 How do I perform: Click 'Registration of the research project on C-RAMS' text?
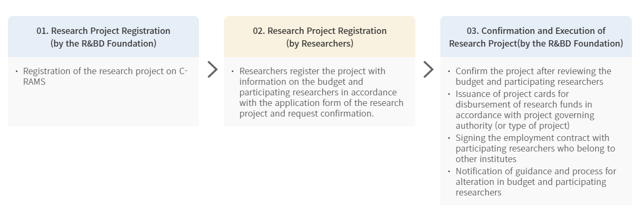click(x=105, y=76)
